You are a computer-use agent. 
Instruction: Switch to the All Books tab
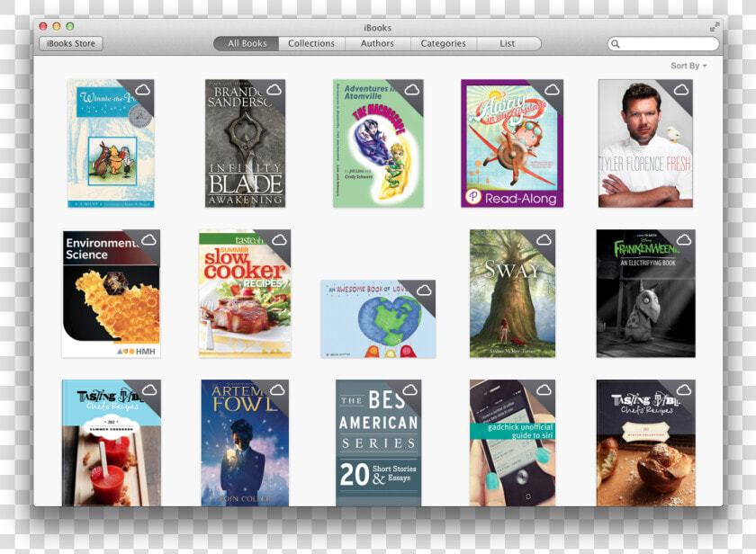(247, 43)
